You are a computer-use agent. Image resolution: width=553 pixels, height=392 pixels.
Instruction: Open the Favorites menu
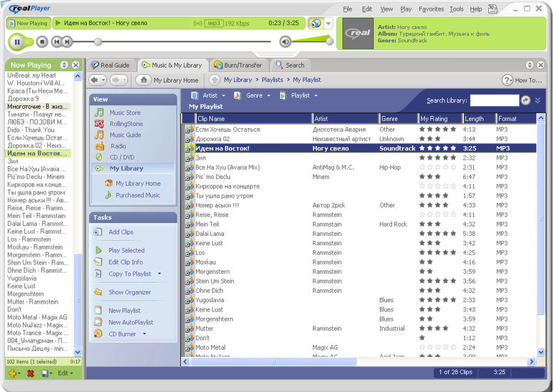click(431, 9)
